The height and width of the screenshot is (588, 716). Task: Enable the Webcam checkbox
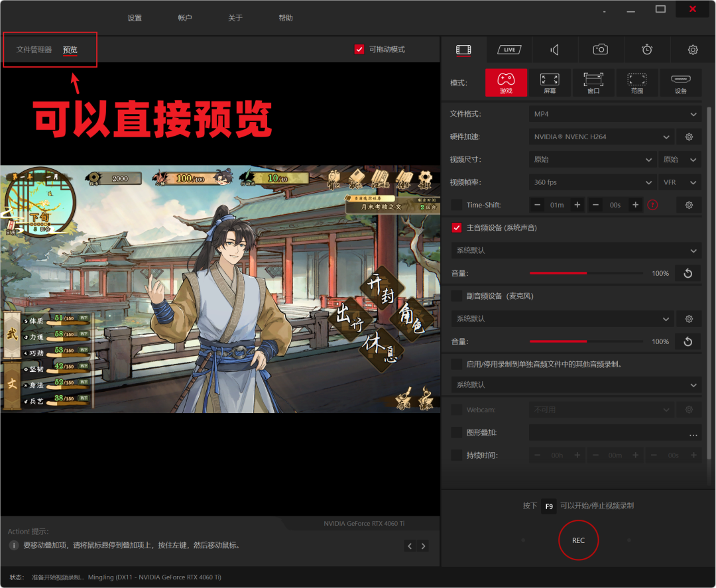coord(457,410)
